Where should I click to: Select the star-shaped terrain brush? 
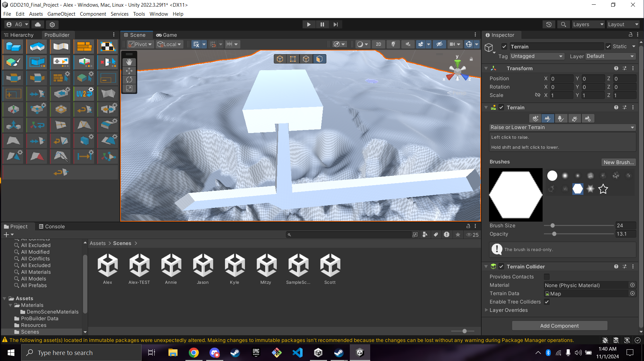tap(603, 189)
